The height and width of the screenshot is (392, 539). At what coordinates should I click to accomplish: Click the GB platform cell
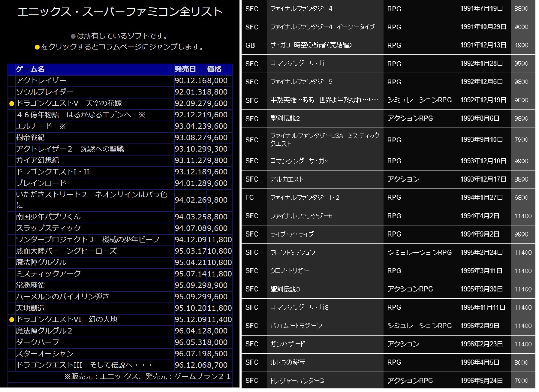(250, 45)
